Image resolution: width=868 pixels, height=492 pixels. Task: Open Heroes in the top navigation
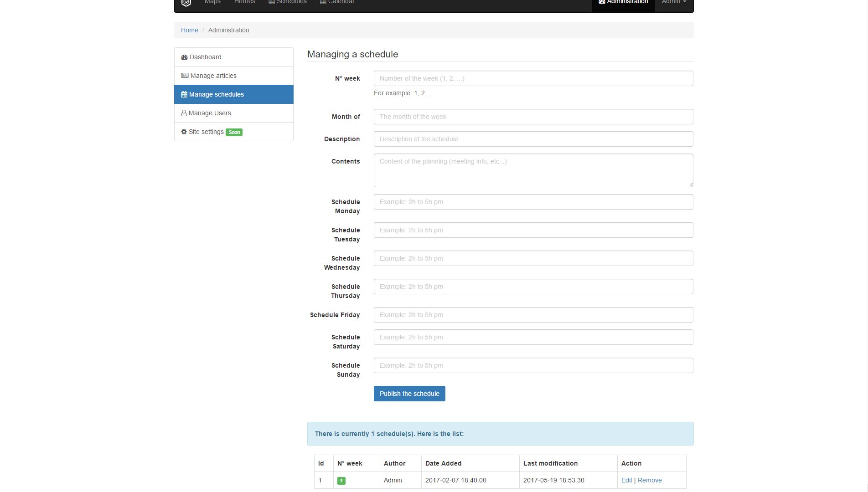pyautogui.click(x=245, y=2)
